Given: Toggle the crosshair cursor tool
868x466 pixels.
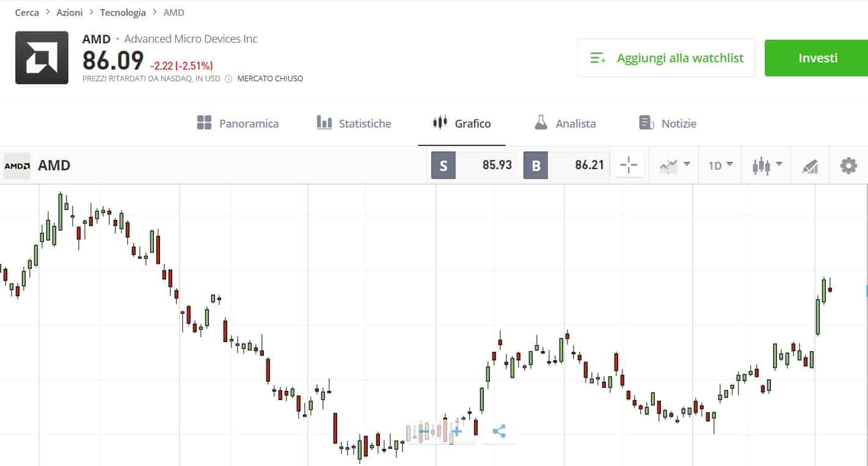Looking at the screenshot, I should click(x=629, y=165).
